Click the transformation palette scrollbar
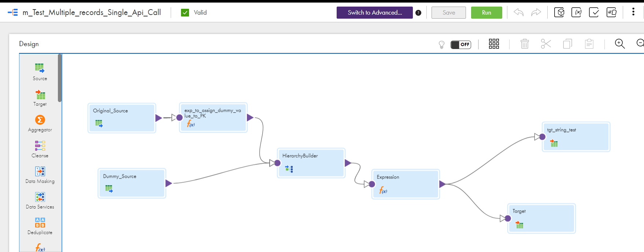Screen dimensions: 644x252 click(60, 78)
